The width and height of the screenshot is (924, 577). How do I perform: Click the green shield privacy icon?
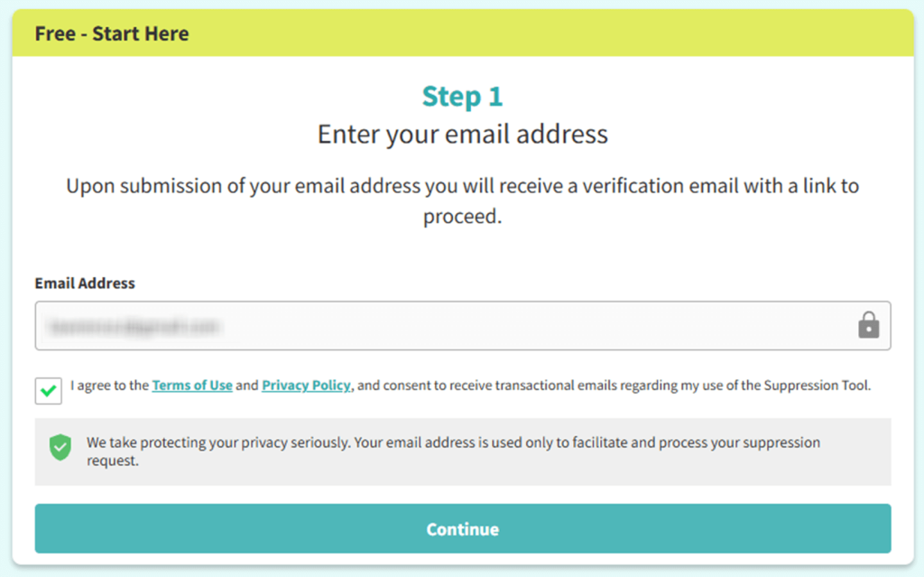click(60, 447)
